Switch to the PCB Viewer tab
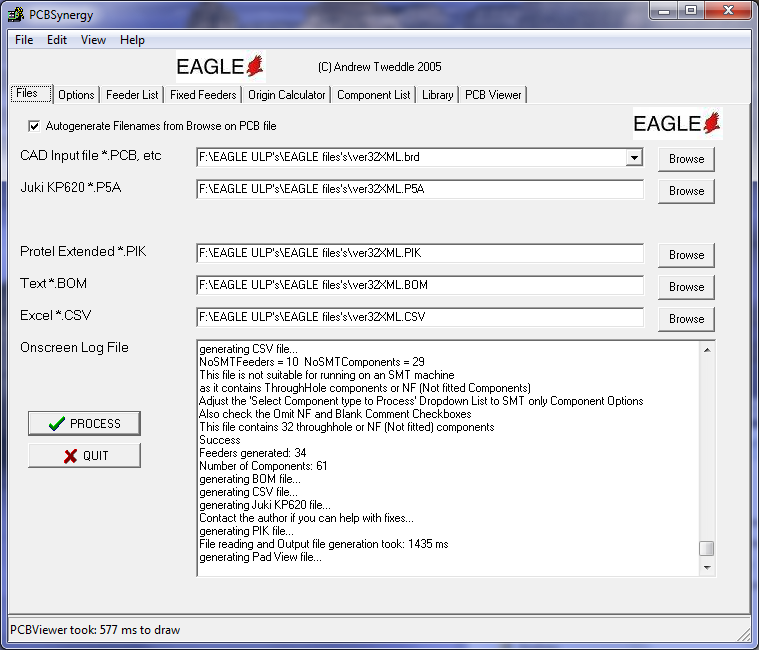Screen dimensions: 759x650 point(493,95)
